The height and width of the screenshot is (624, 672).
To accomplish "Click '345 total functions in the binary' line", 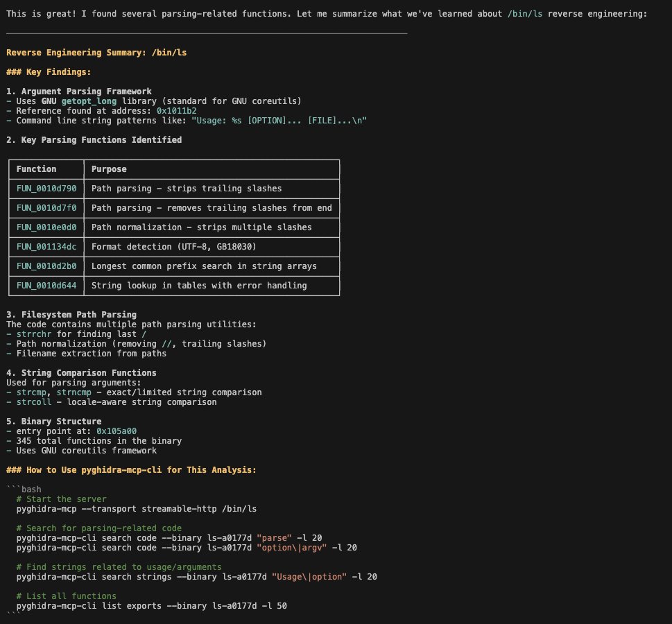I will coord(94,440).
